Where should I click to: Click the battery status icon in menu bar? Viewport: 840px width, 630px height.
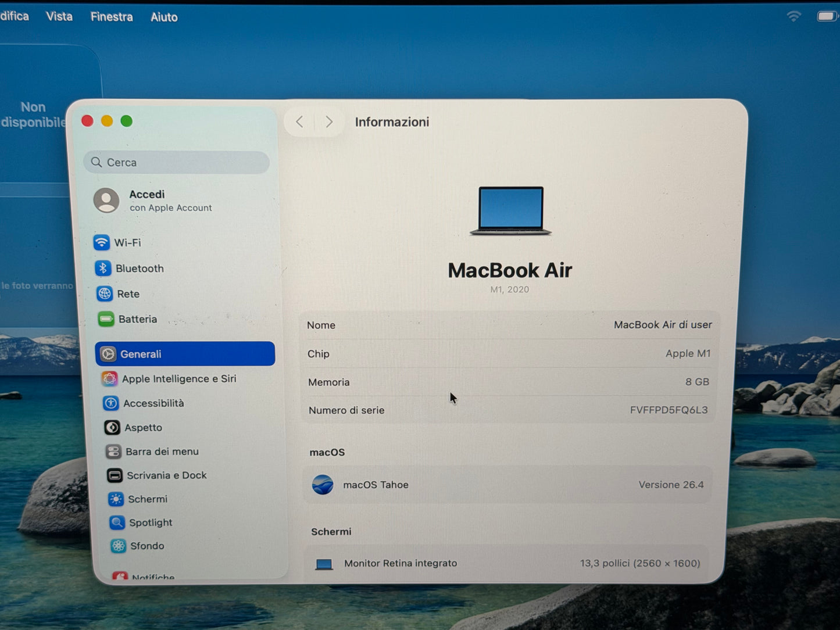pyautogui.click(x=827, y=16)
